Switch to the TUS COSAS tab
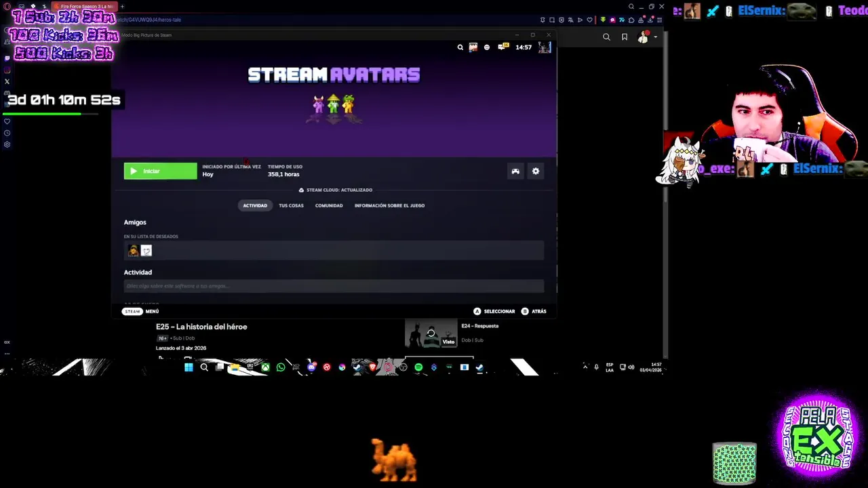 click(291, 205)
